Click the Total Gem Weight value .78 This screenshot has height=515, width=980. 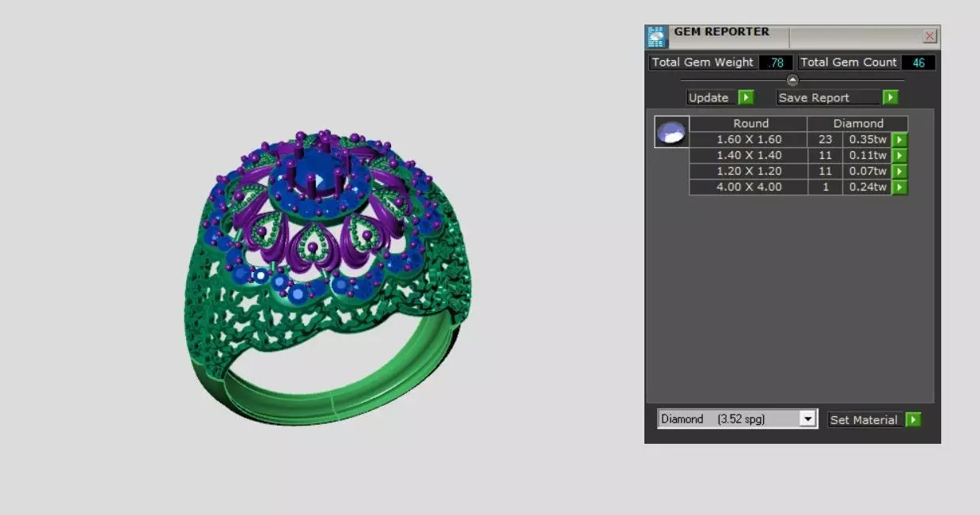775,62
